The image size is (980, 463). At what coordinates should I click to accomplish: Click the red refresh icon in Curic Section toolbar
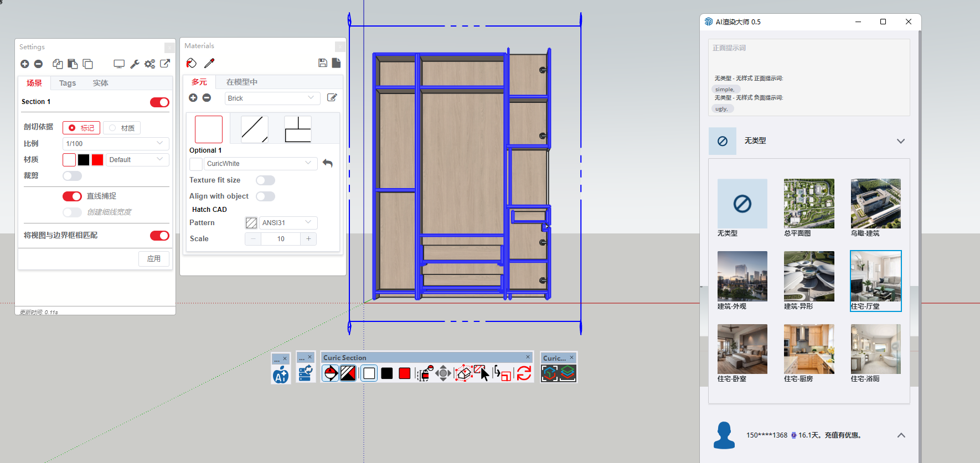click(524, 374)
